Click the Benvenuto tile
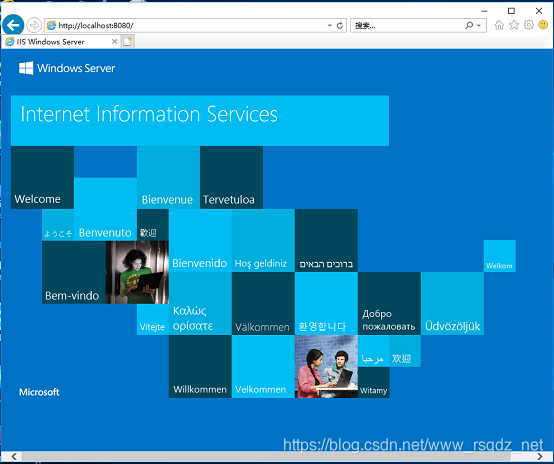This screenshot has height=464, width=554. click(x=105, y=209)
